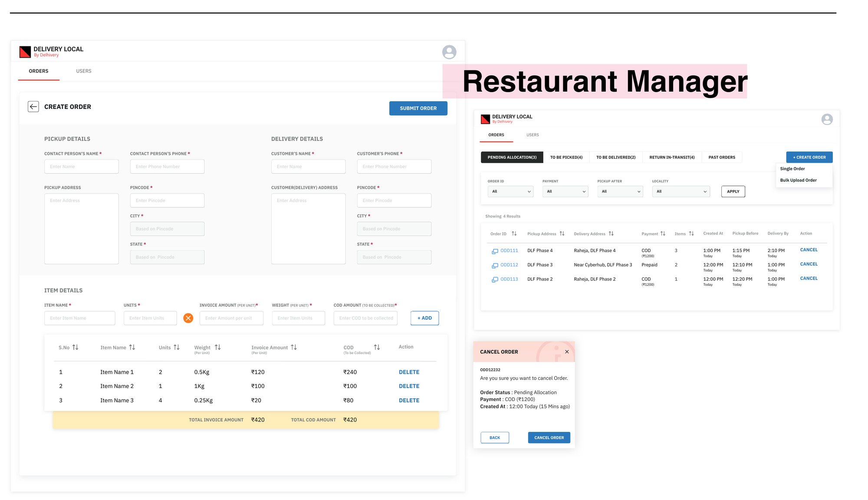This screenshot has width=868, height=500.
Task: Click the + ADD item button
Action: [424, 318]
